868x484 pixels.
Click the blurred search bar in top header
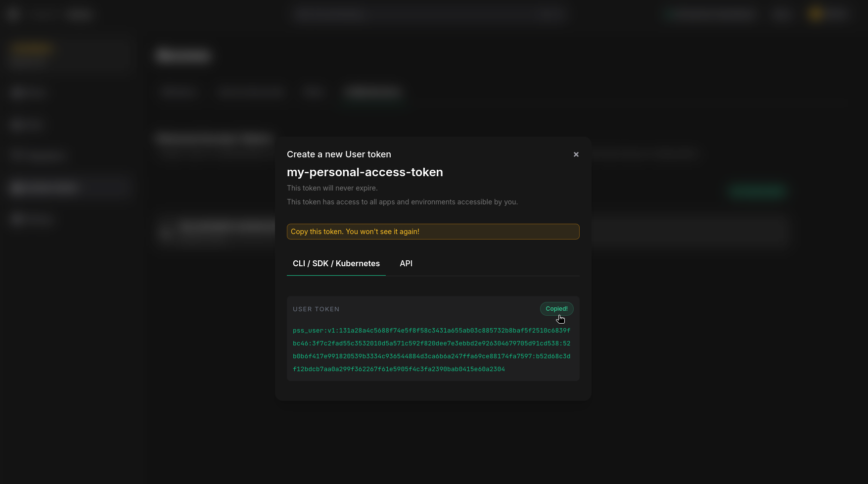point(430,15)
